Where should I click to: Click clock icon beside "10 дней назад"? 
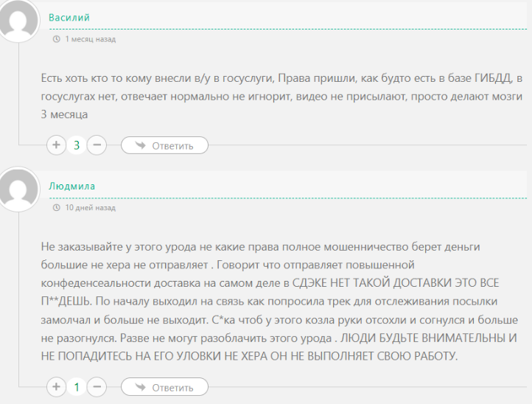57,208
